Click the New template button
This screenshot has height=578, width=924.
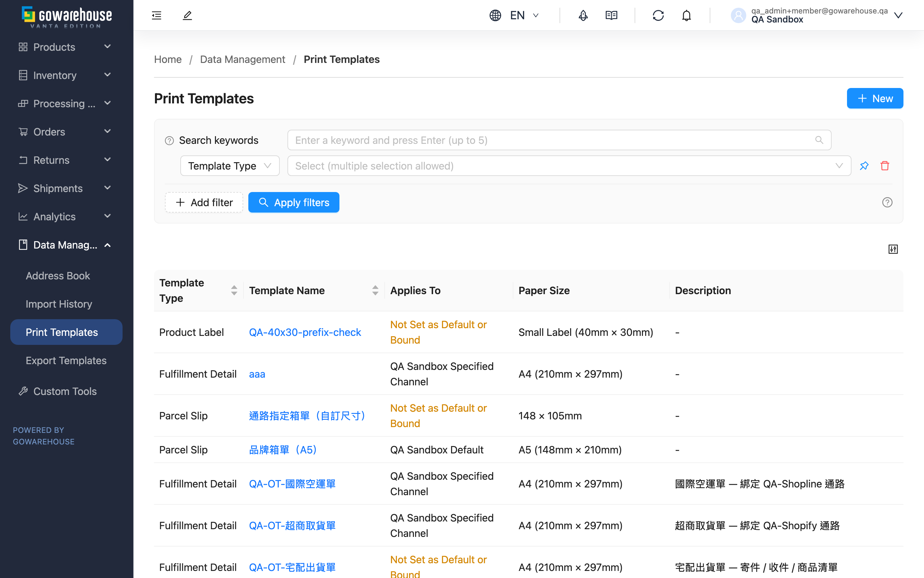click(x=875, y=98)
